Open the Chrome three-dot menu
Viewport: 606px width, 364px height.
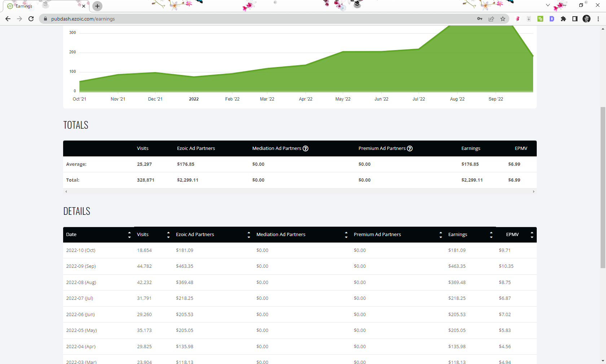[598, 19]
